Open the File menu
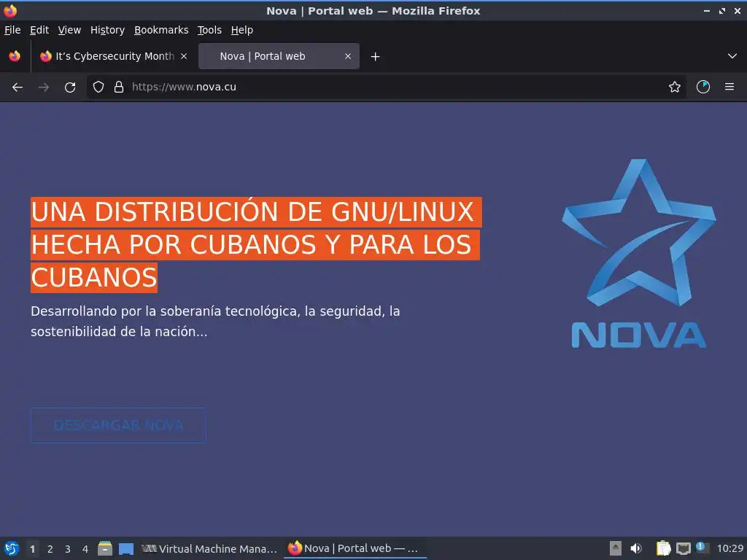Image resolution: width=747 pixels, height=560 pixels. (x=12, y=30)
